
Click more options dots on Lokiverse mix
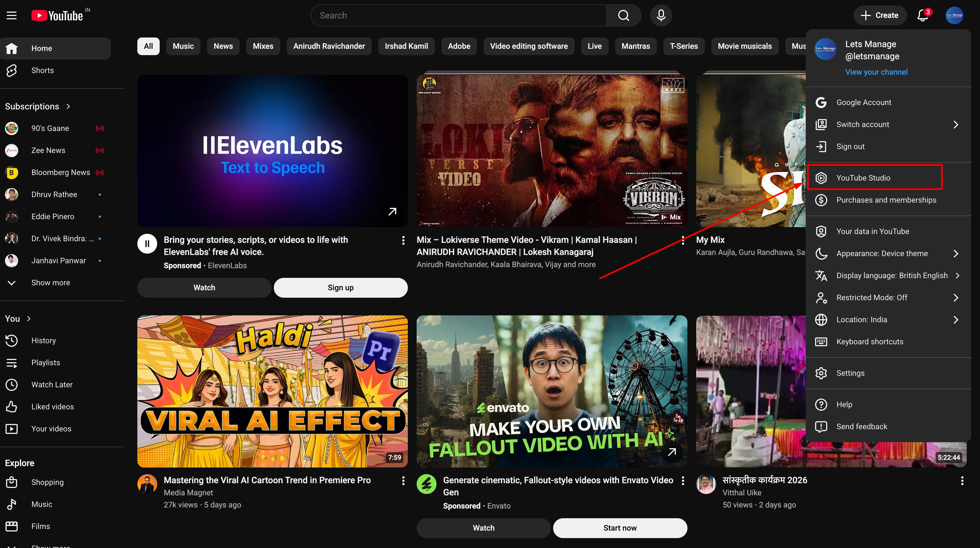coord(683,240)
